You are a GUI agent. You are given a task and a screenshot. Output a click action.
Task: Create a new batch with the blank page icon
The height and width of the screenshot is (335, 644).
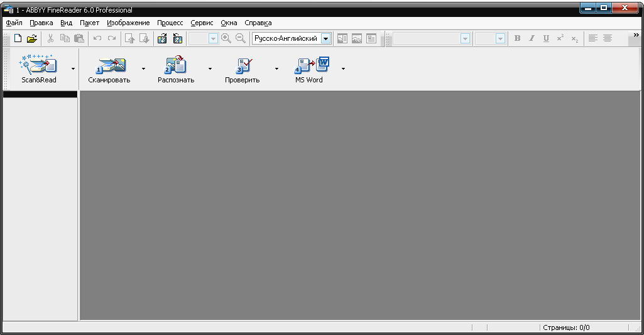tap(18, 38)
